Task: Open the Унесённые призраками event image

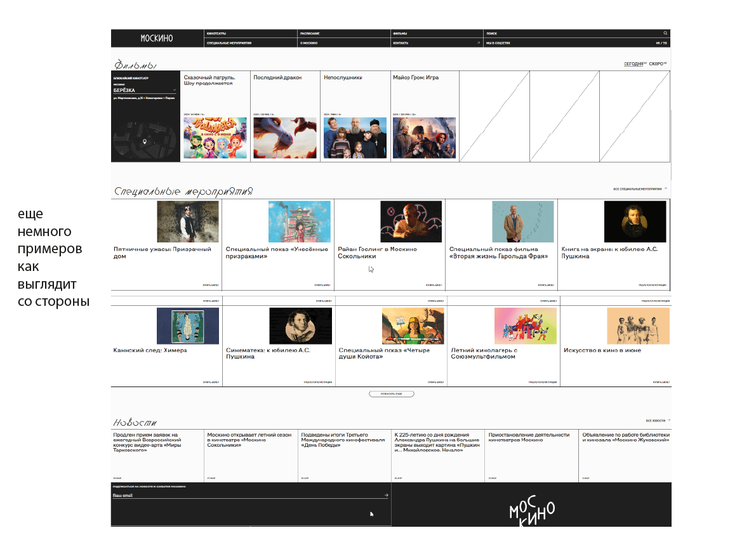Action: [x=299, y=221]
